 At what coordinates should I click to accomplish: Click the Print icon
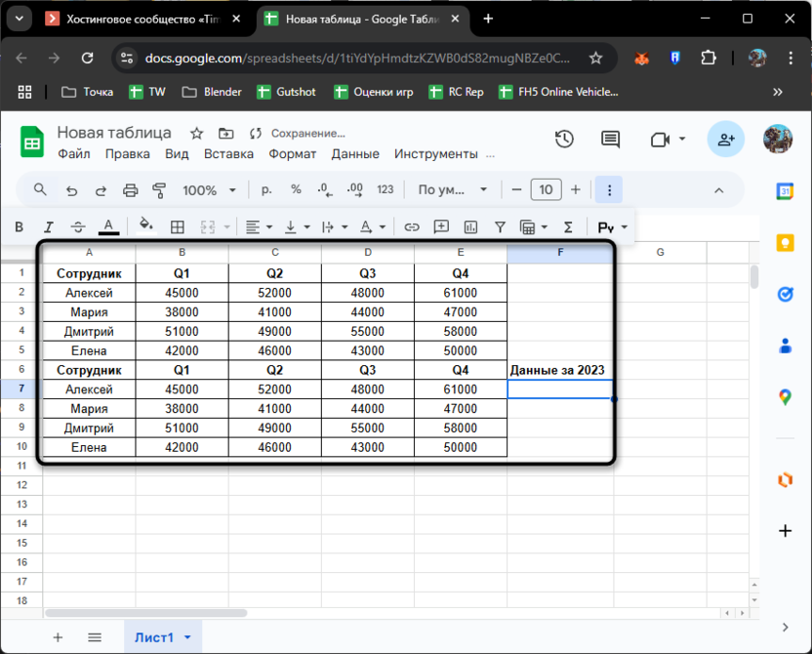point(131,190)
